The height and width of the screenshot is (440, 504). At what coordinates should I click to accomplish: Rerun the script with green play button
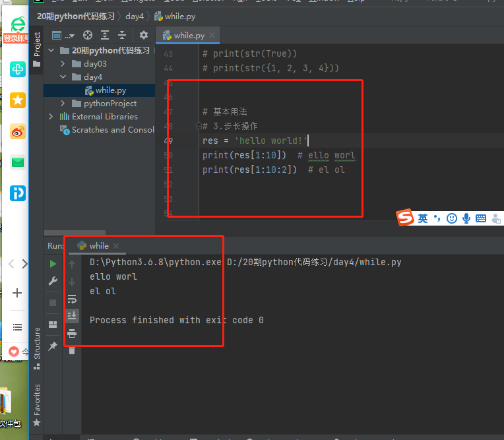coord(53,264)
